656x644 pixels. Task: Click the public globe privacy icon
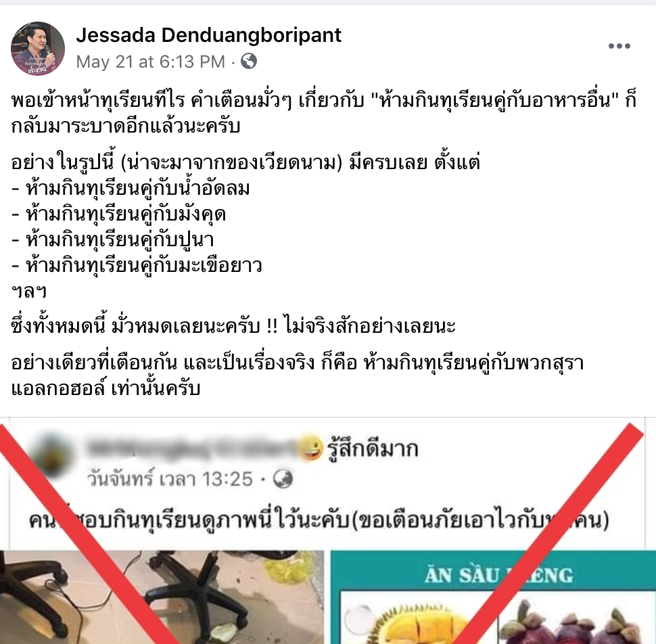248,62
